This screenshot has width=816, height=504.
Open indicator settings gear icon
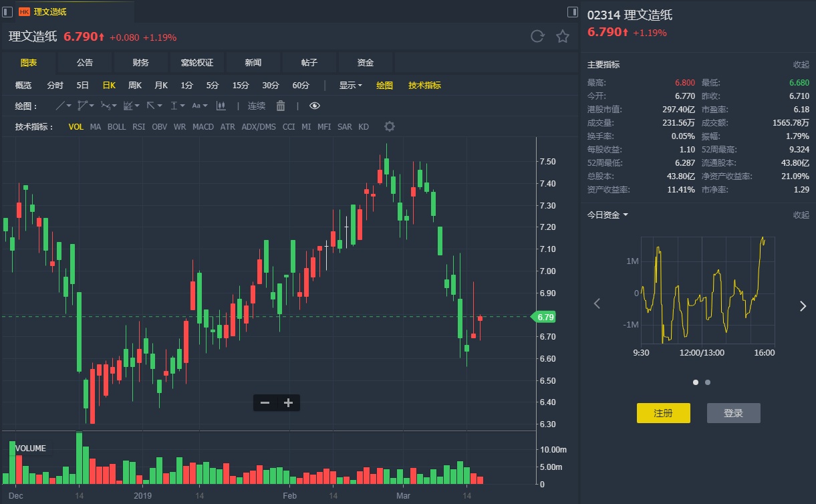[390, 126]
